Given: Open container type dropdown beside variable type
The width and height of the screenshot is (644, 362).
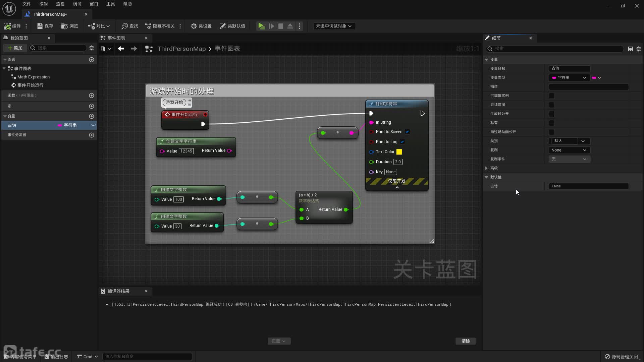Looking at the screenshot, I should [x=597, y=78].
